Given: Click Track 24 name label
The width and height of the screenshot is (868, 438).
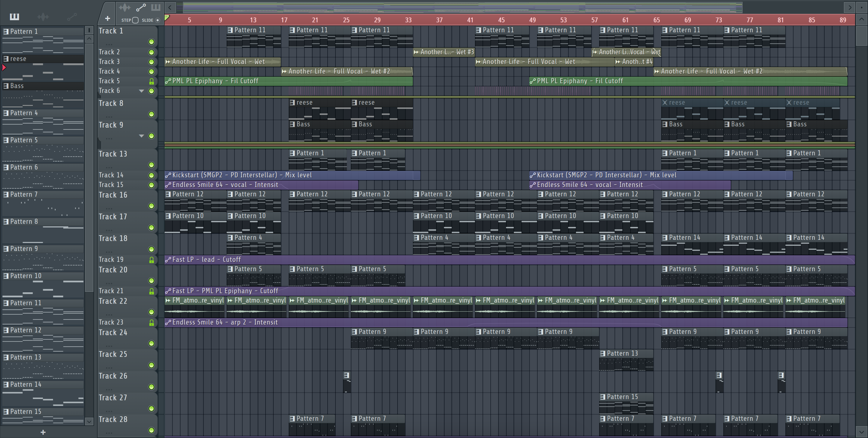Looking at the screenshot, I should (x=113, y=332).
